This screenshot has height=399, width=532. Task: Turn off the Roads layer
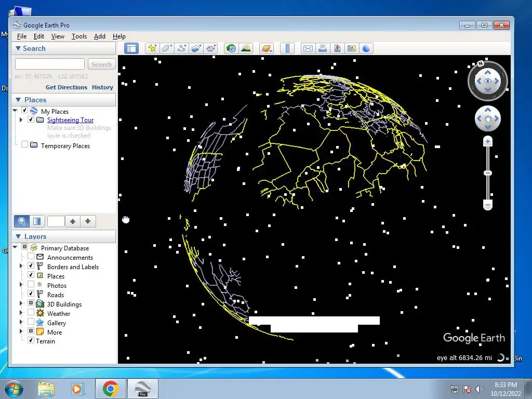(x=31, y=294)
